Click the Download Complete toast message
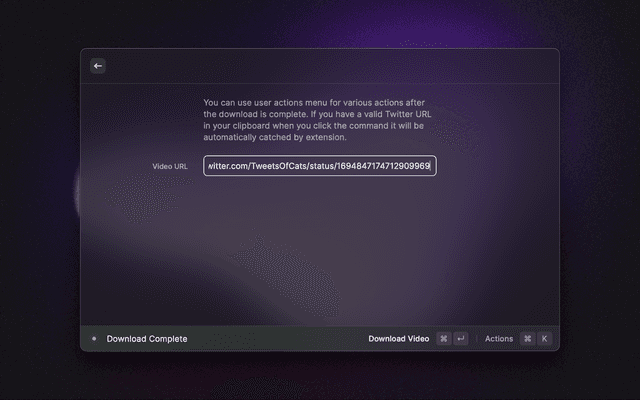 [147, 339]
